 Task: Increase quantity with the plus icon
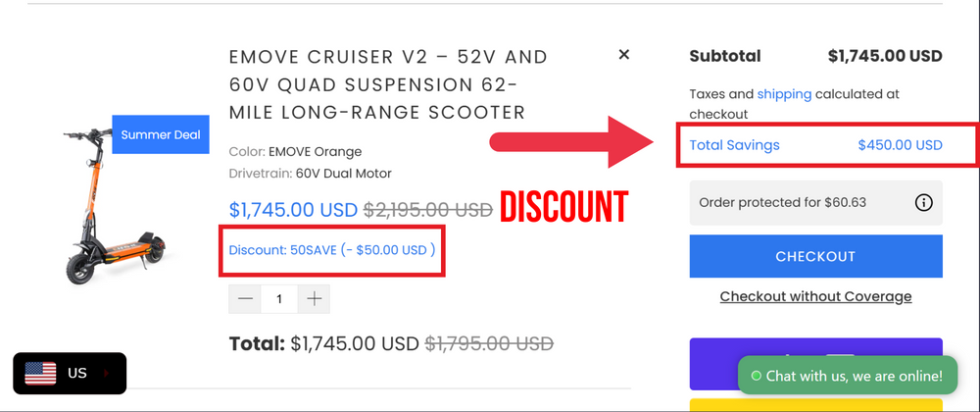[x=314, y=299]
